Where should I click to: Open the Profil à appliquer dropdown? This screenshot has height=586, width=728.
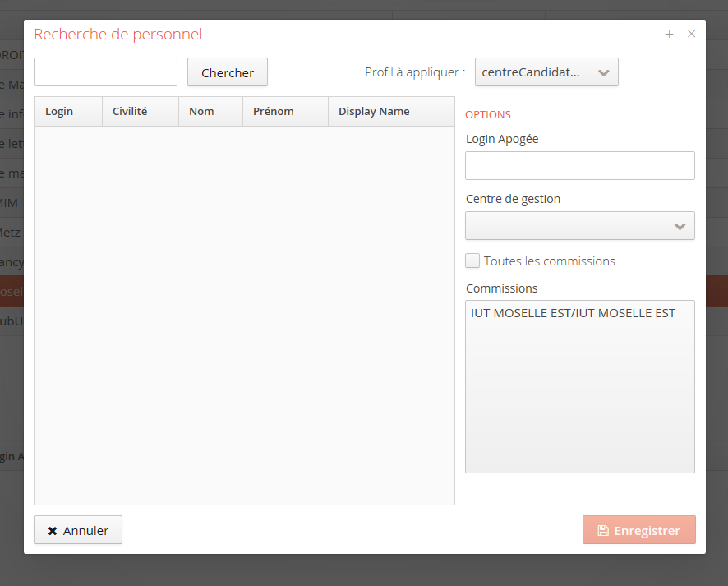click(x=546, y=72)
